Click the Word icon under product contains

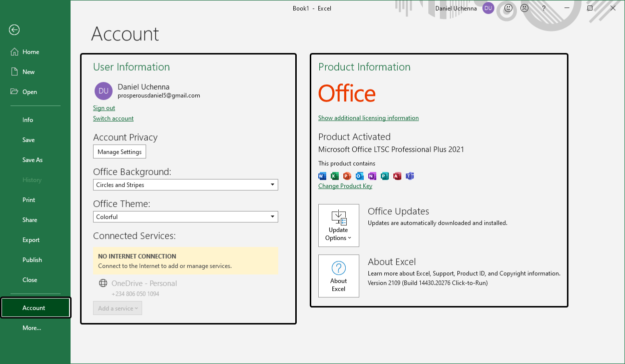point(322,176)
